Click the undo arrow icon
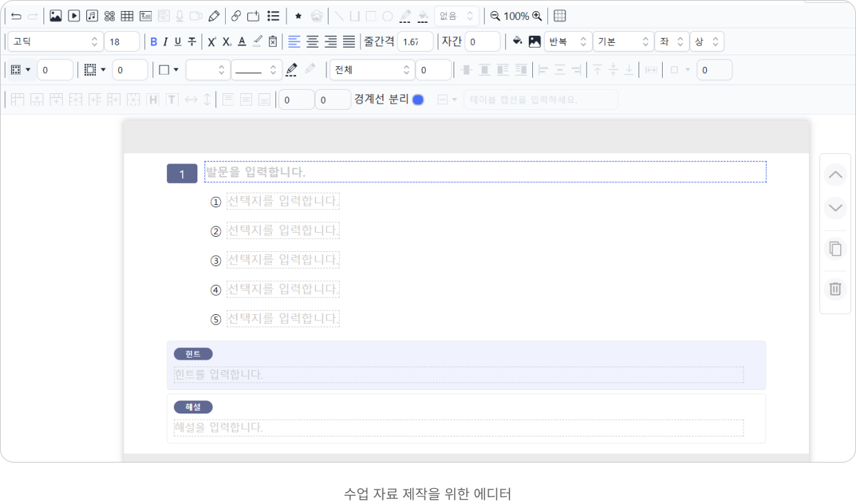 click(16, 16)
